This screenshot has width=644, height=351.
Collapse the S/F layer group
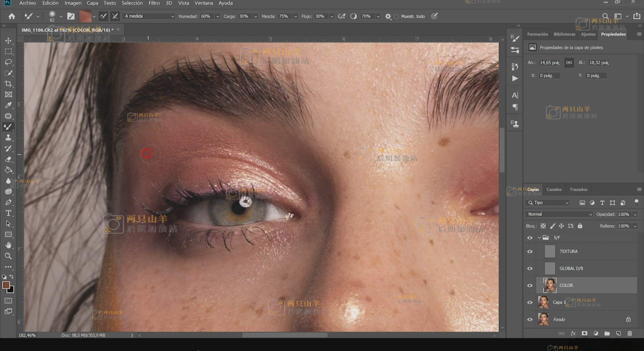[x=539, y=238]
